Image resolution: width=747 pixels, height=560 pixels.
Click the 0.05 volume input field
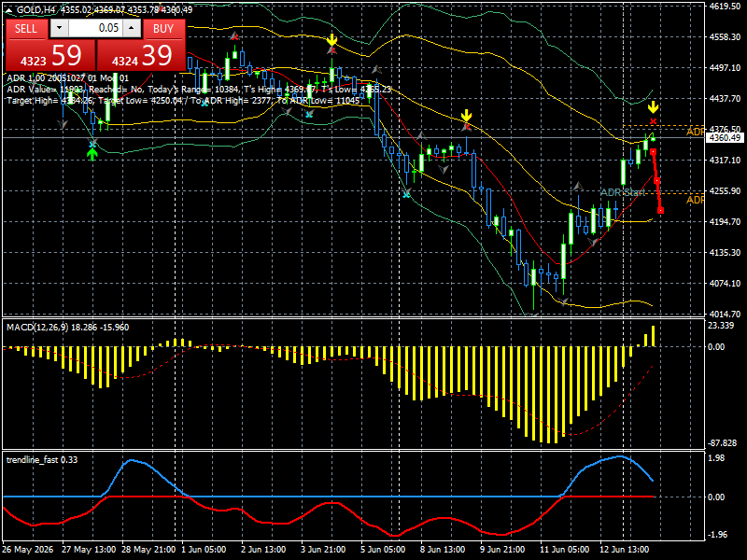tap(95, 28)
